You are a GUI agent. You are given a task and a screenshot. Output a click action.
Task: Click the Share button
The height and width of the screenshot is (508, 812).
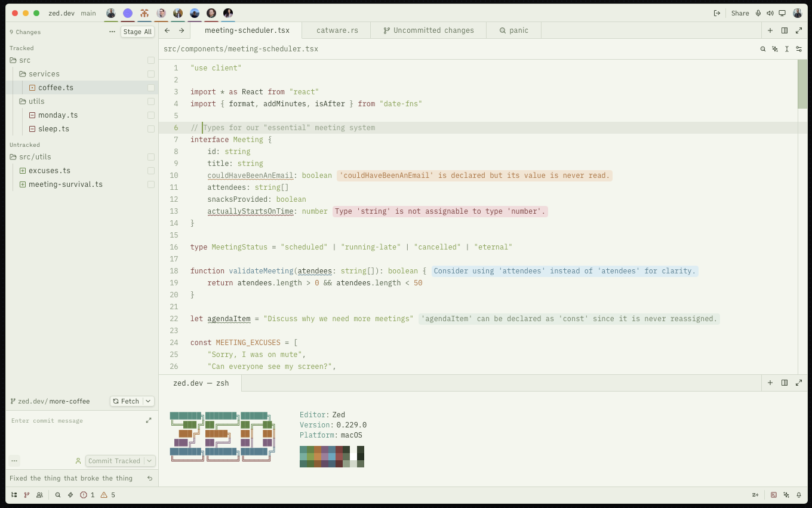click(740, 13)
